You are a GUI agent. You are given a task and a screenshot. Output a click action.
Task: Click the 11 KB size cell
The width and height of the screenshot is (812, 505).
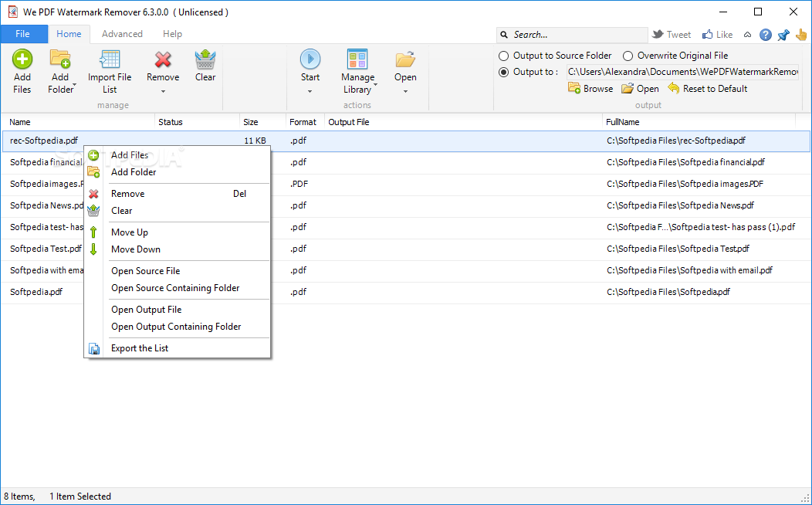[255, 141]
